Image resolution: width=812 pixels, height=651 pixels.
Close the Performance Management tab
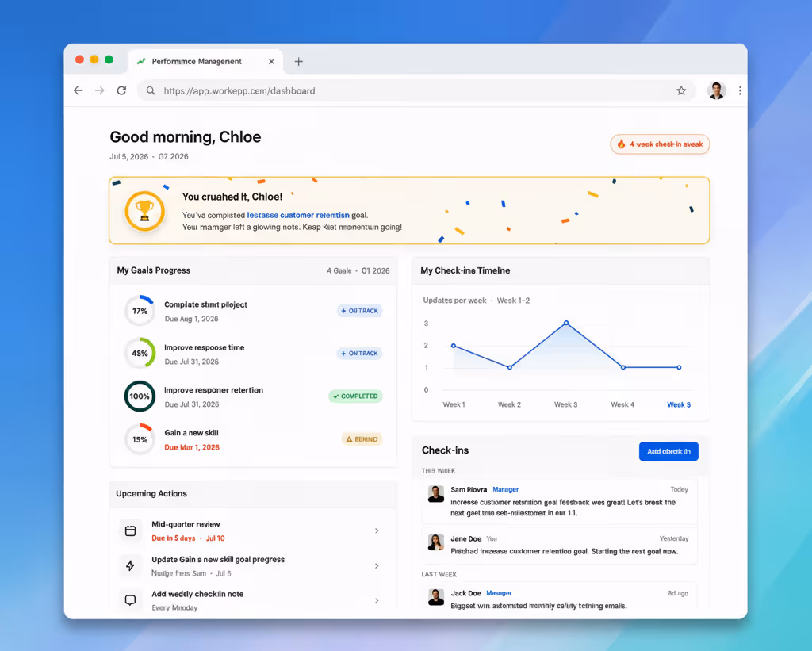click(x=271, y=62)
